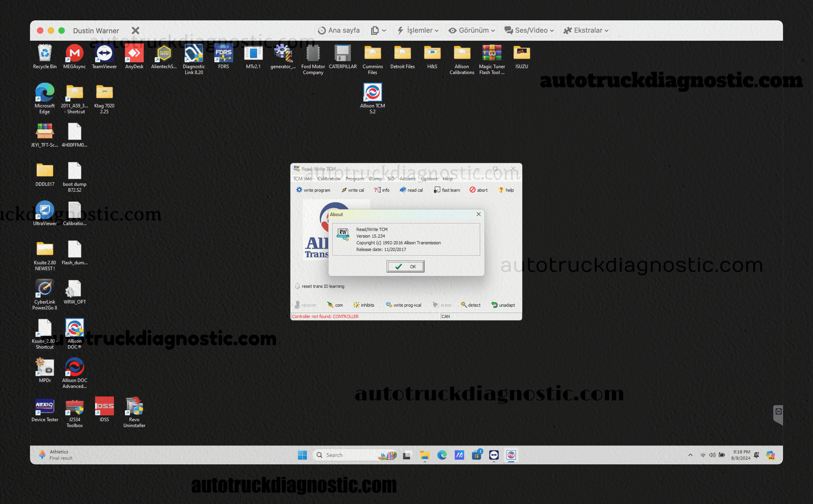The width and height of the screenshot is (813, 504).
Task: Expand the İşlemler dropdown
Action: coord(418,30)
